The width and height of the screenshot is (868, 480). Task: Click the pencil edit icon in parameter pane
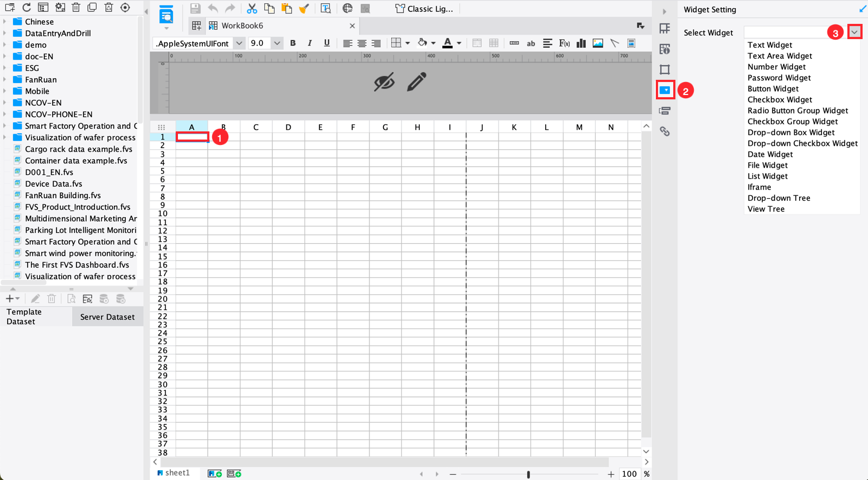(417, 82)
